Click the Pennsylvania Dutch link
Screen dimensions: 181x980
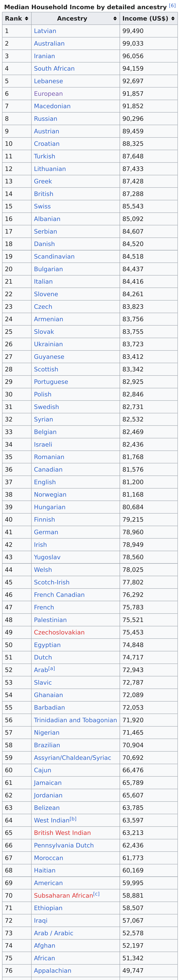coord(64,845)
